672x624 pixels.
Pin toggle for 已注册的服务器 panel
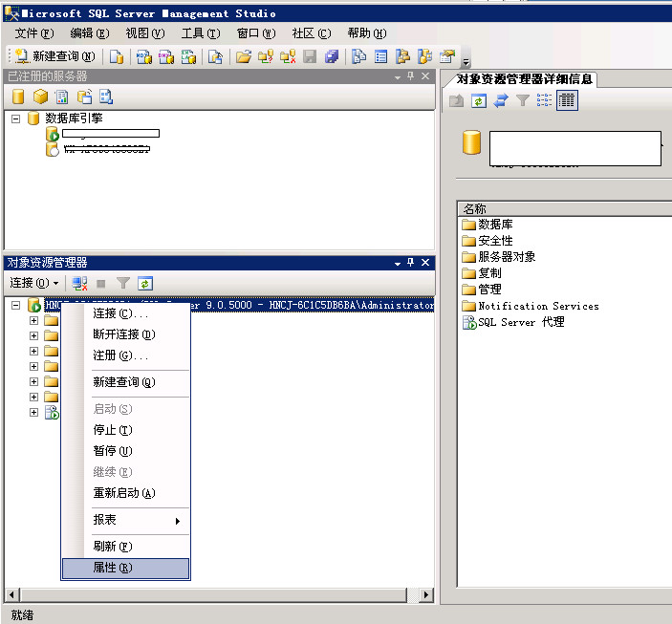pos(411,76)
